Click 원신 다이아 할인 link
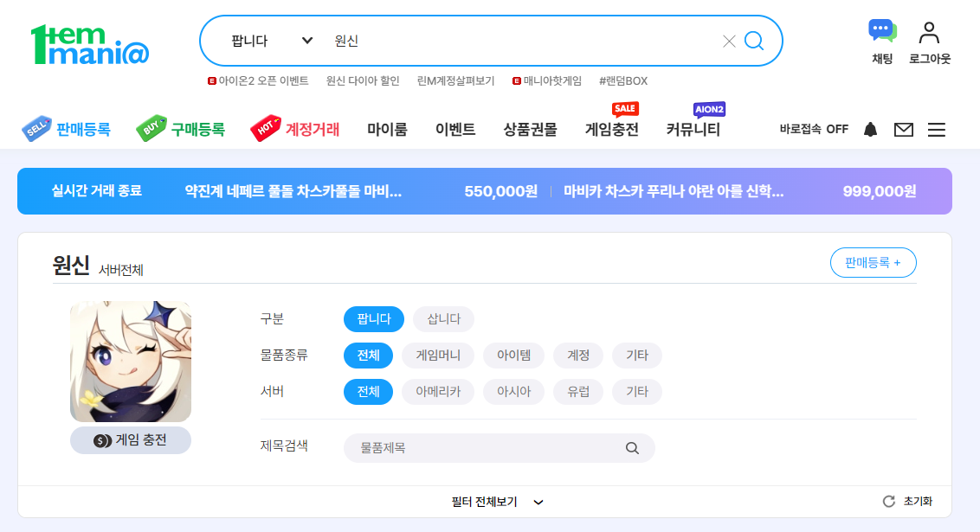This screenshot has height=532, width=980. 363,81
